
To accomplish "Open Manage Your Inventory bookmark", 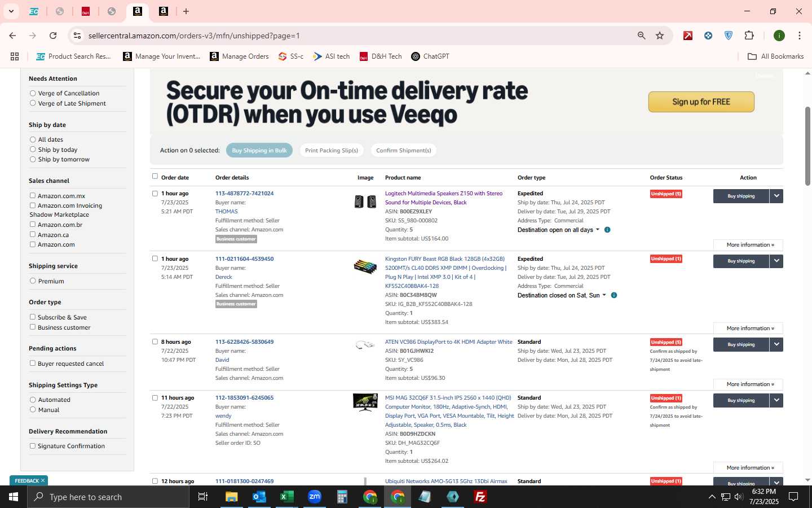I will click(x=162, y=56).
